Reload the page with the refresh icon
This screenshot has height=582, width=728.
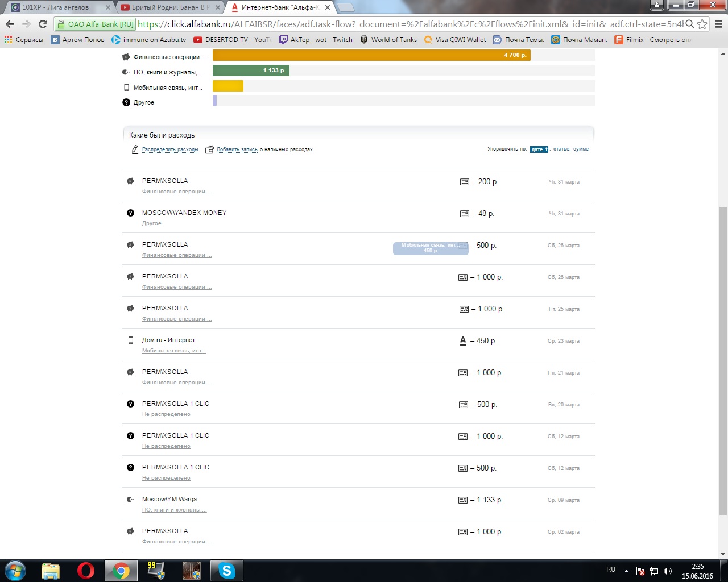43,24
